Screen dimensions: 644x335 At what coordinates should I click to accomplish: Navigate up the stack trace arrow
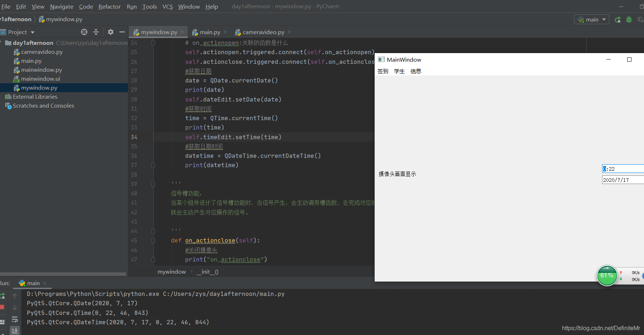point(15,296)
